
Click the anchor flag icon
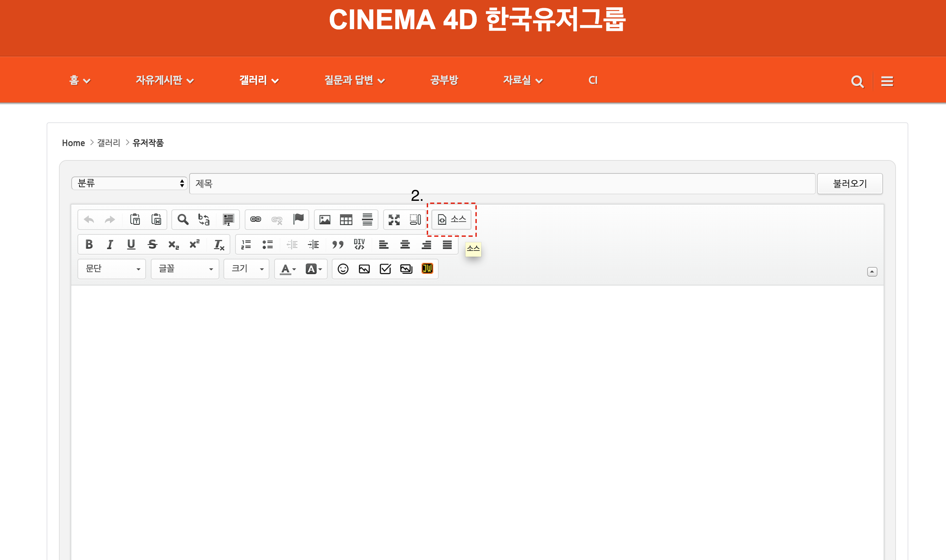click(x=299, y=220)
